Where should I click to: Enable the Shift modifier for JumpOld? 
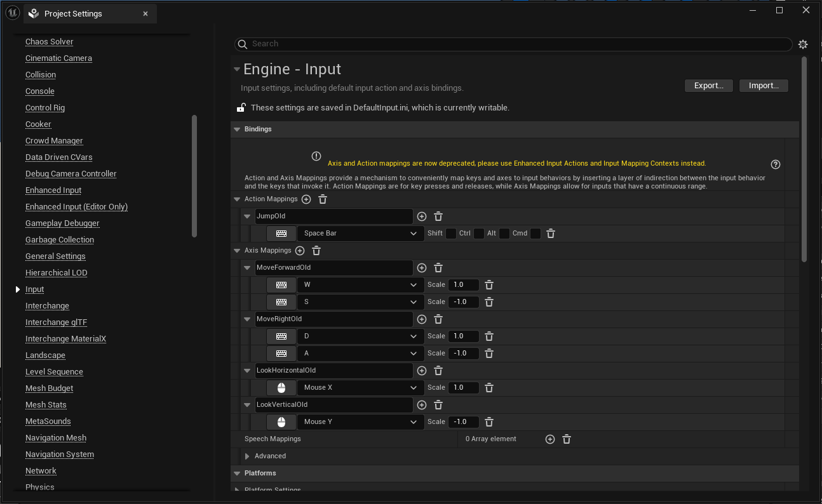point(451,234)
